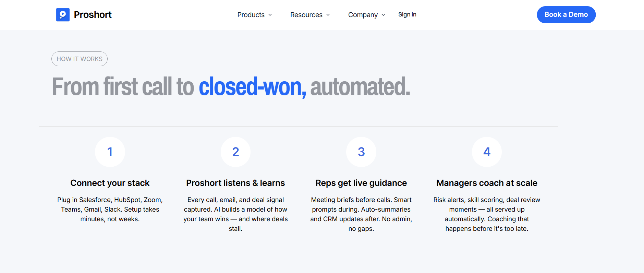Click the Book a Demo button
This screenshot has height=273, width=644.
(566, 15)
